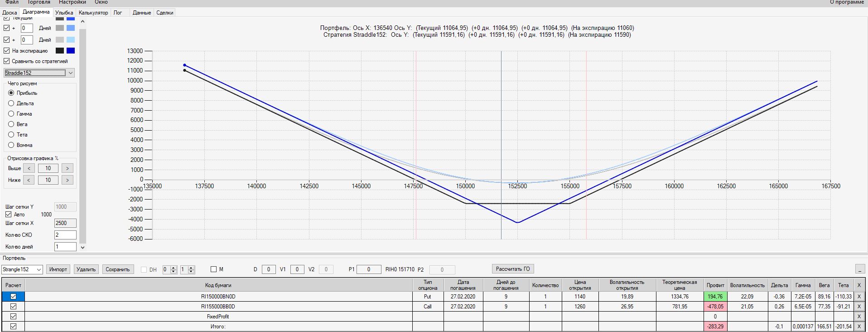Image resolution: width=868 pixels, height=332 pixels.
Task: Click the Профит column header
Action: [715, 285]
